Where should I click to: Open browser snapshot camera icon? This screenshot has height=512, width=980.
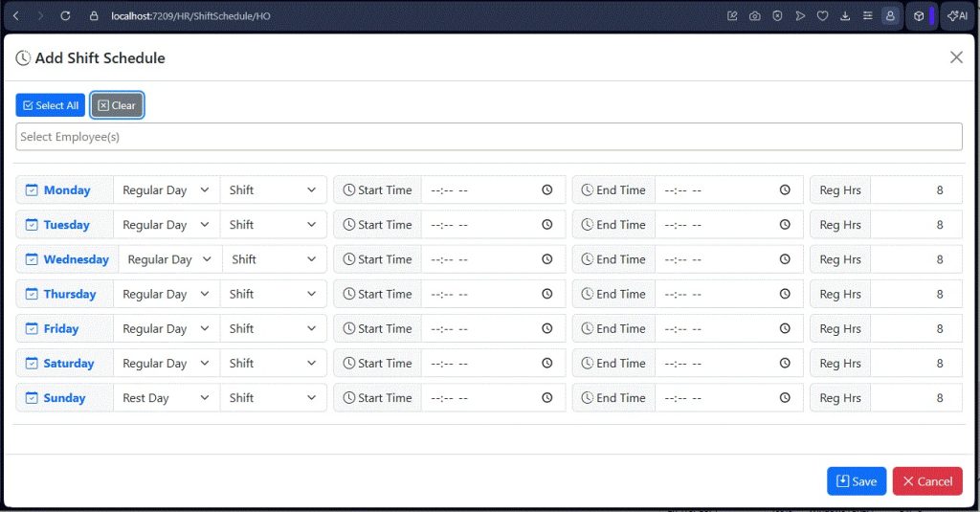754,16
